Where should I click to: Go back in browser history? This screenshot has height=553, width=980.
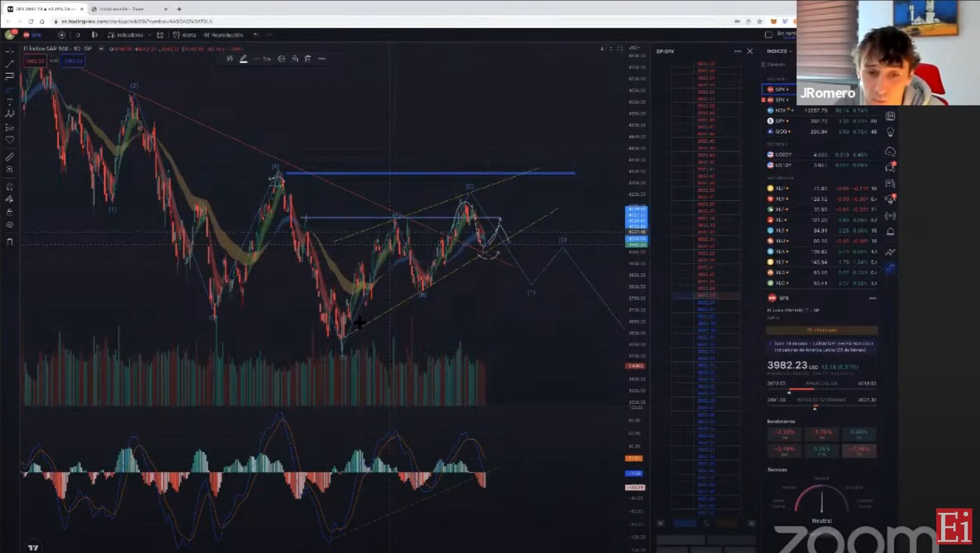(8, 22)
